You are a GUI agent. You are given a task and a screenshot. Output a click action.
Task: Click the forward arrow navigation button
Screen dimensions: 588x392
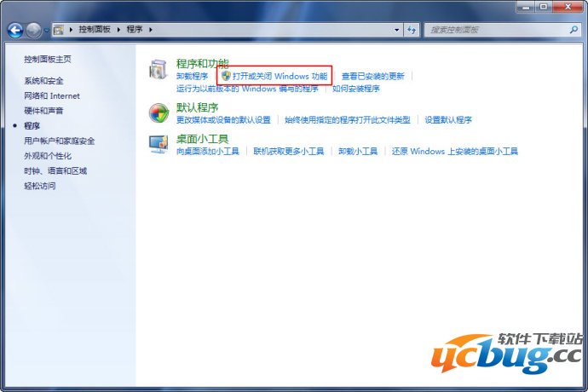(34, 30)
